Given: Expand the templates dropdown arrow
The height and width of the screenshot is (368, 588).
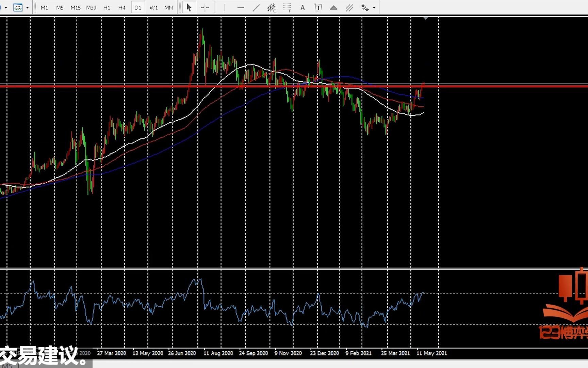Looking at the screenshot, I should click(28, 7).
